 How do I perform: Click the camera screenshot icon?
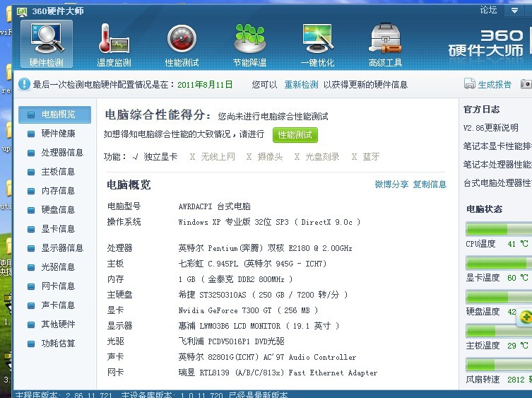pos(526,83)
